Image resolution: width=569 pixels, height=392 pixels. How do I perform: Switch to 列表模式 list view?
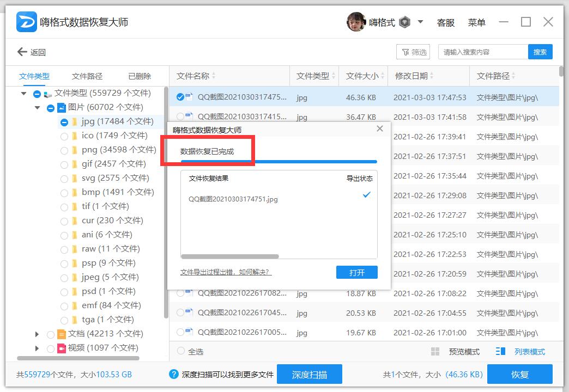click(x=520, y=351)
